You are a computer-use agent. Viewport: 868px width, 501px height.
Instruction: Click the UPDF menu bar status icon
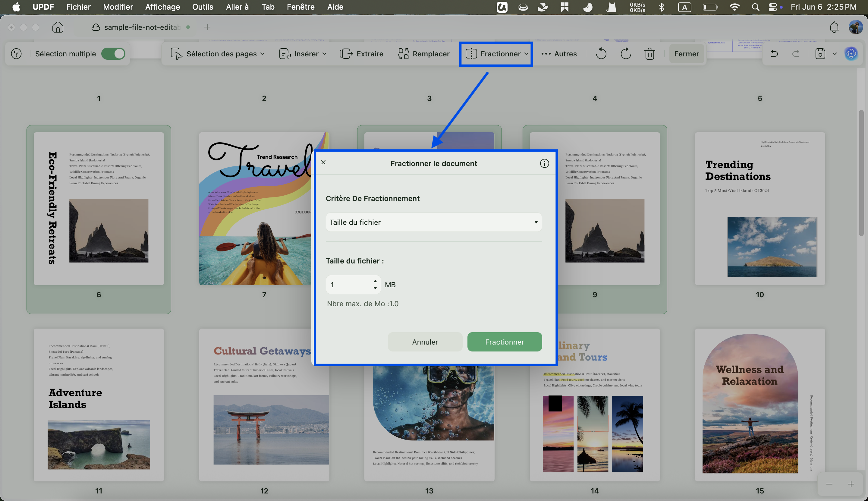click(502, 7)
